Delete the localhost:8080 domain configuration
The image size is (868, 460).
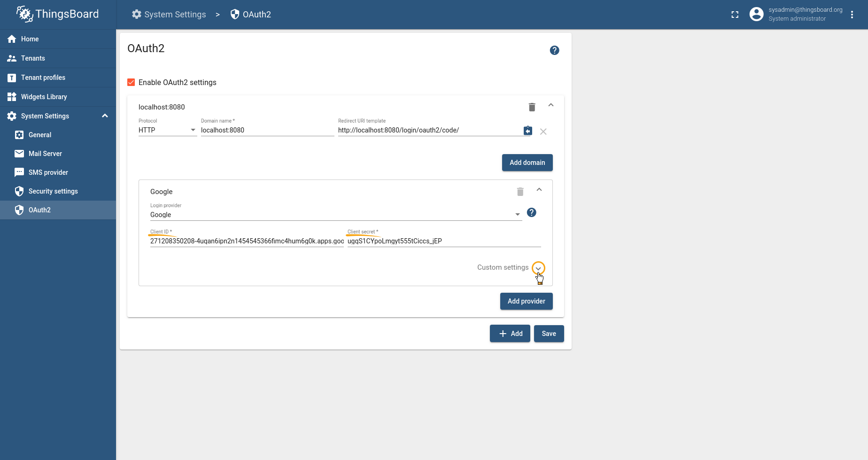pyautogui.click(x=532, y=107)
